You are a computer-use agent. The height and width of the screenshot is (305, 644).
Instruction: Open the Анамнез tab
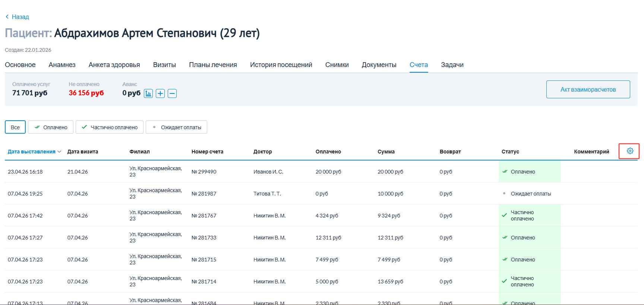[x=62, y=65]
